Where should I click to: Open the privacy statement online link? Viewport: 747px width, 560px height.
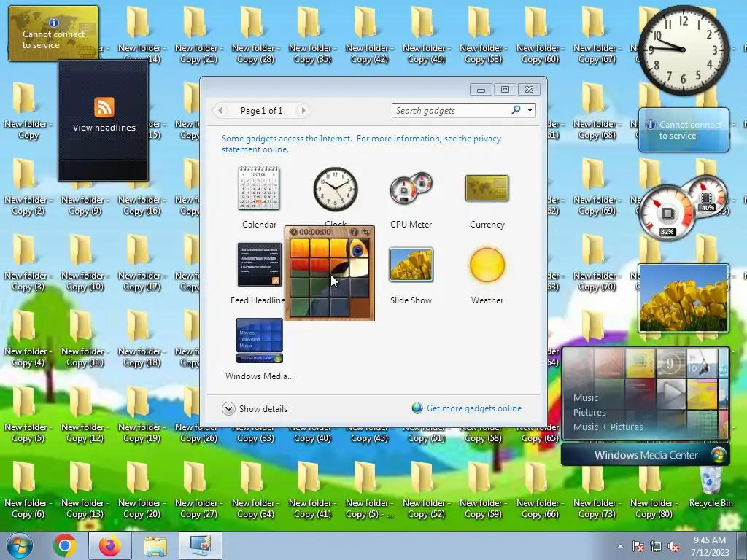click(361, 144)
